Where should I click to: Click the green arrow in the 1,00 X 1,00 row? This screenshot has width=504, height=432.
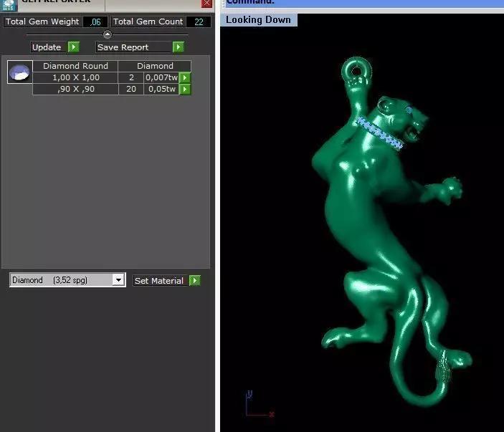point(185,77)
